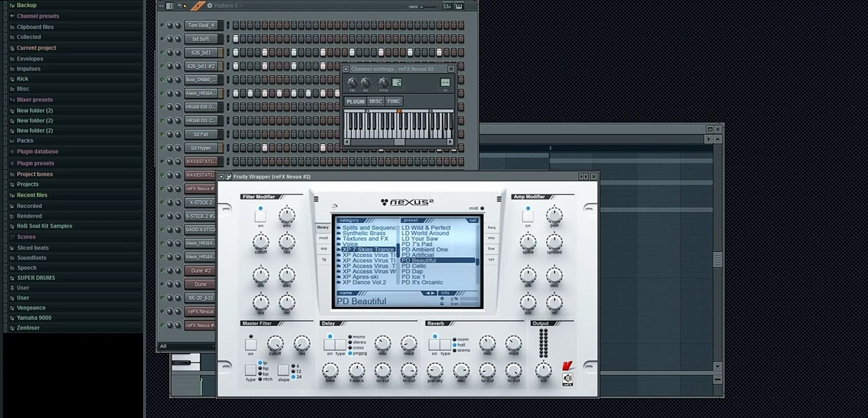Select the XR-20_615 channel button

[201, 298]
